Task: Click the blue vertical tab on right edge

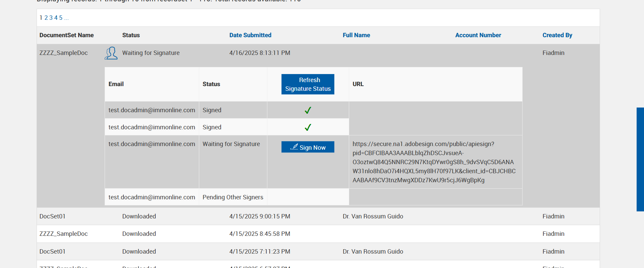Action: 640,159
